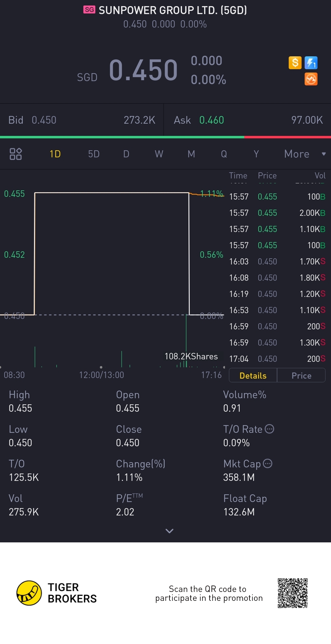The height and width of the screenshot is (644, 331).
Task: Tap the 16:08 trade row with 1.80K
Action: tap(277, 278)
